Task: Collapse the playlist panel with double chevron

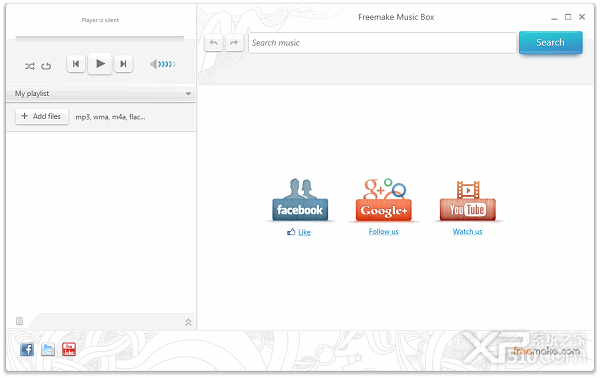Action: pyautogui.click(x=188, y=322)
